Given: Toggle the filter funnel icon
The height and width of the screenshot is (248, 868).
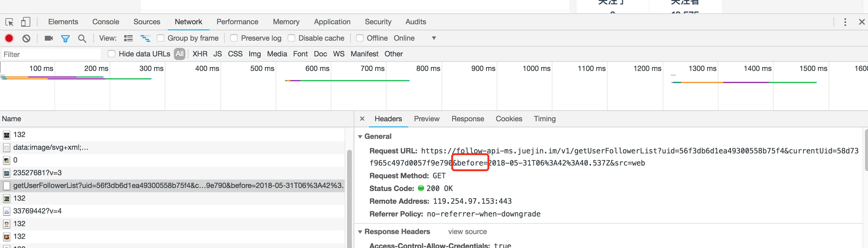Looking at the screenshot, I should coord(65,39).
